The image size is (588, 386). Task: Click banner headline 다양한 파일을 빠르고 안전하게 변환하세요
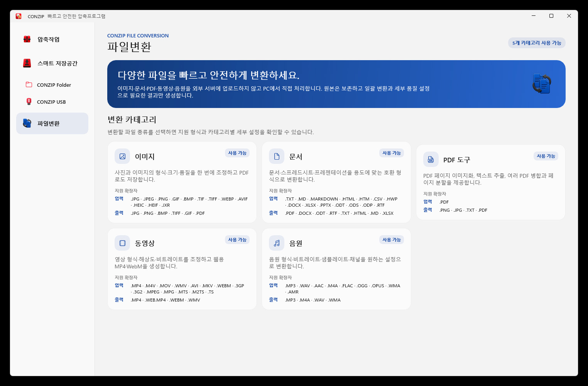[209, 75]
